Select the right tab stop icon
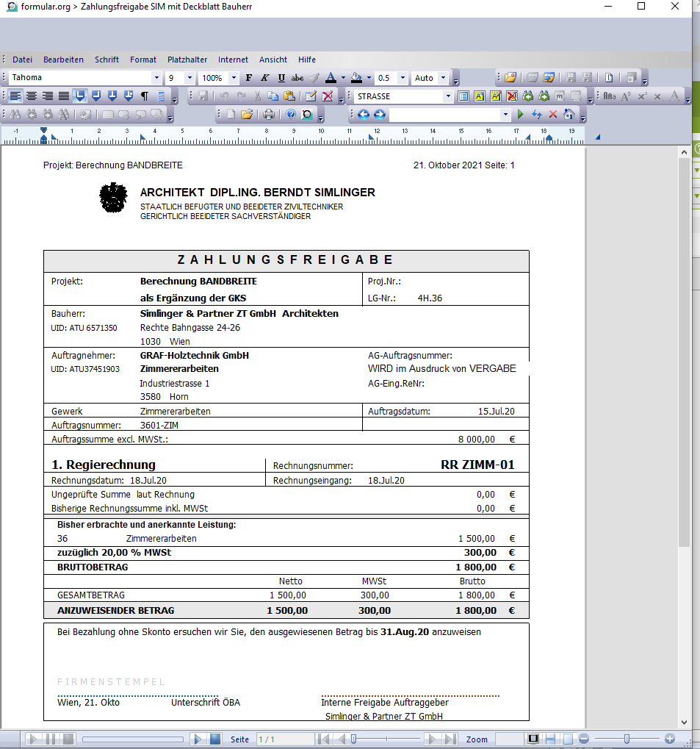This screenshot has width=700, height=749. pos(96,96)
